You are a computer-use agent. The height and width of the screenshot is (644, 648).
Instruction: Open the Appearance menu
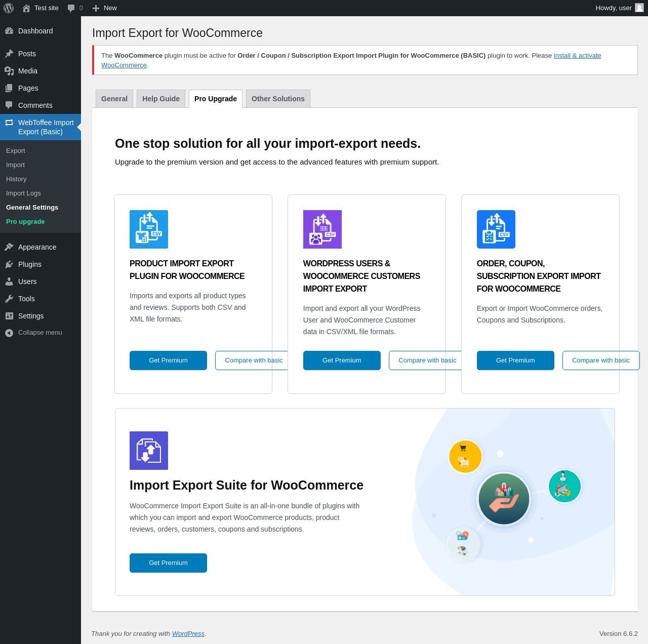pyautogui.click(x=40, y=247)
